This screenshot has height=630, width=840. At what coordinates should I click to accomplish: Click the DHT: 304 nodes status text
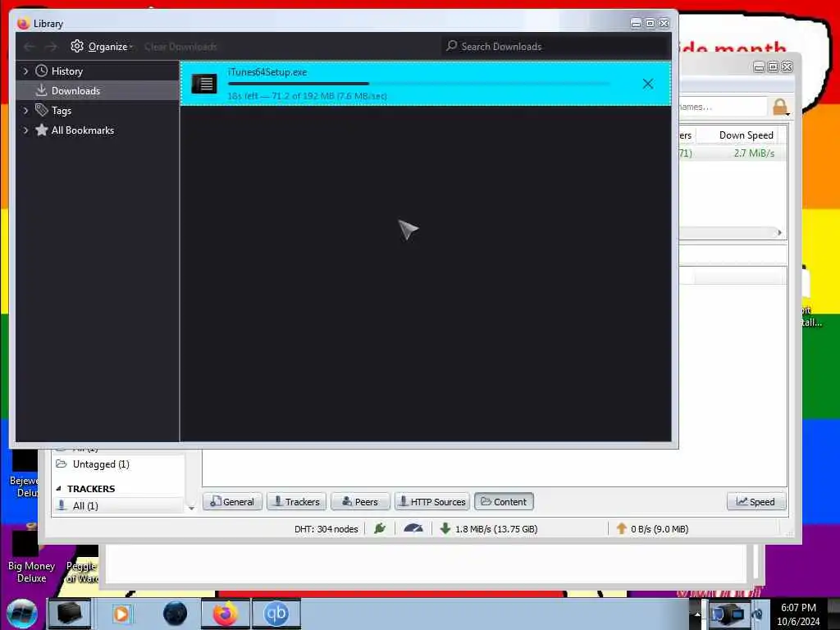[326, 529]
